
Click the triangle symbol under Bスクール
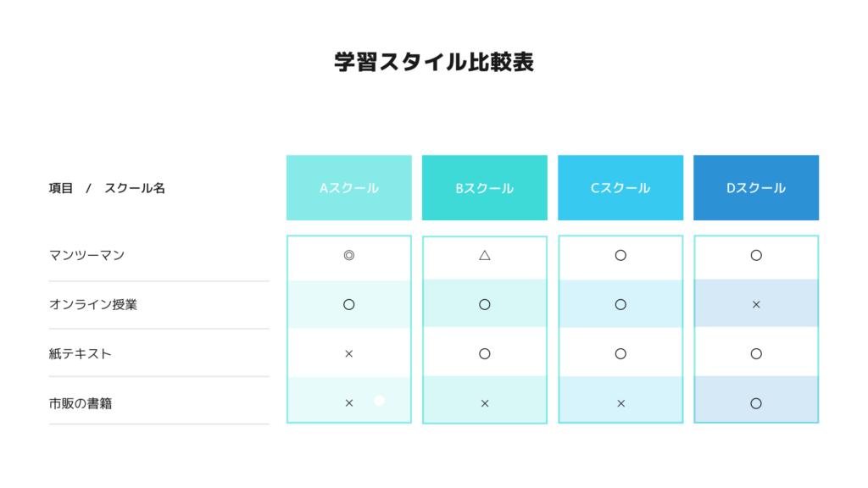(484, 255)
